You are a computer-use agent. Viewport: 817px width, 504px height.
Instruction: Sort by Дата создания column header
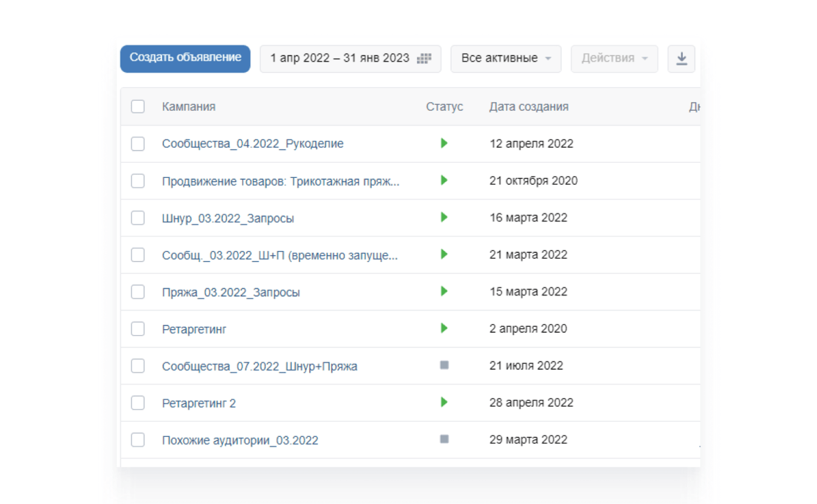(x=529, y=107)
